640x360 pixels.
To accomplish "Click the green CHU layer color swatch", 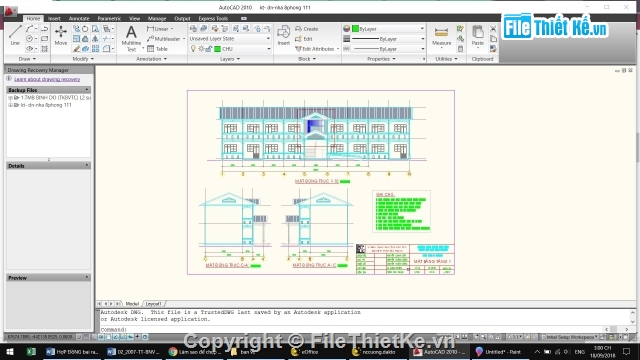I will click(218, 49).
